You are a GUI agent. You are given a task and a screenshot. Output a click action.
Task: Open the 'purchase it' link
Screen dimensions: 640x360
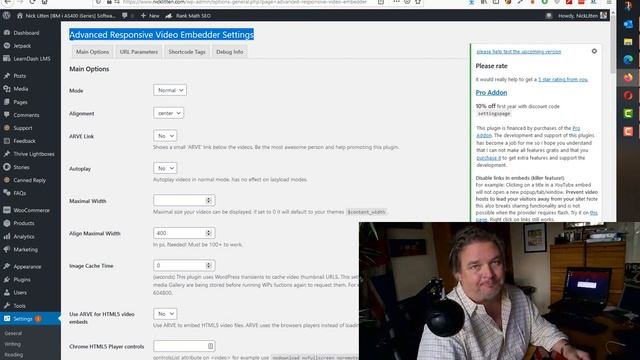[489, 158]
